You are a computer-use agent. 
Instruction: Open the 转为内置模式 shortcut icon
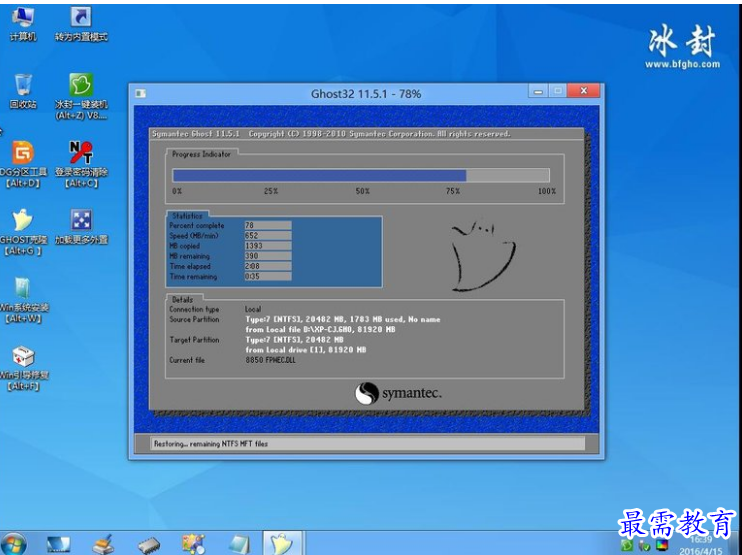81,24
